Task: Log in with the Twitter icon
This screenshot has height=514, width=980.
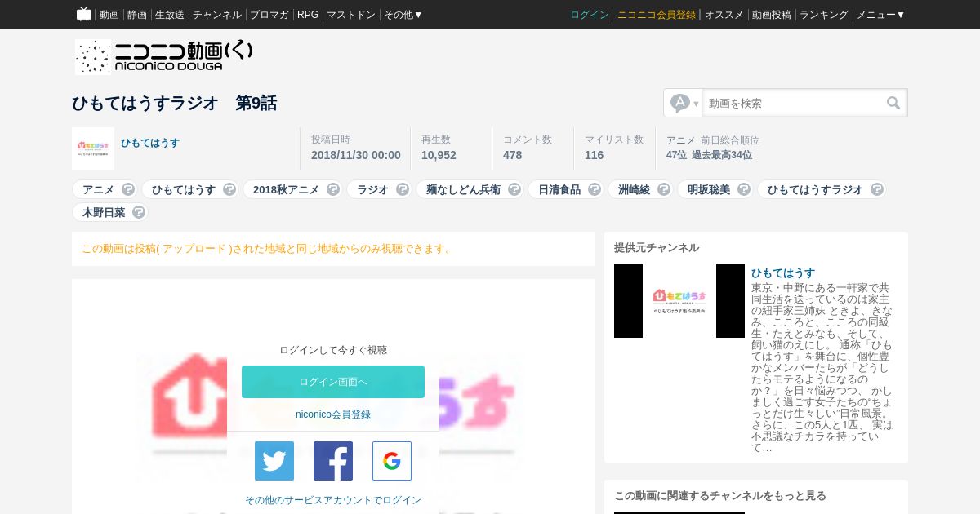Action: click(274, 461)
